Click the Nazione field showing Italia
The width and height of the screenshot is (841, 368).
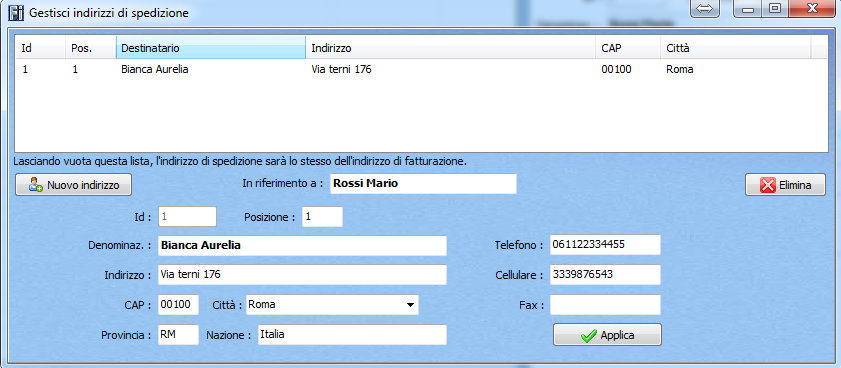point(352,335)
